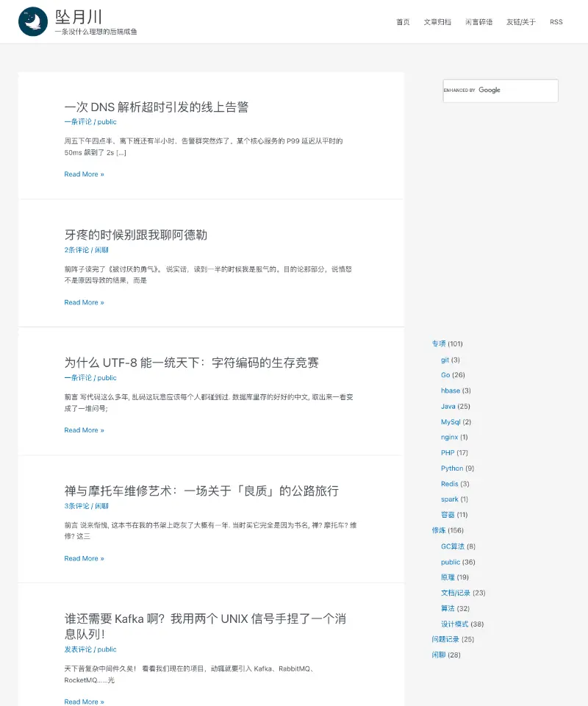The image size is (588, 706).
Task: Open article 牙疼的时候别跟我聊阿德勒
Action: (135, 235)
